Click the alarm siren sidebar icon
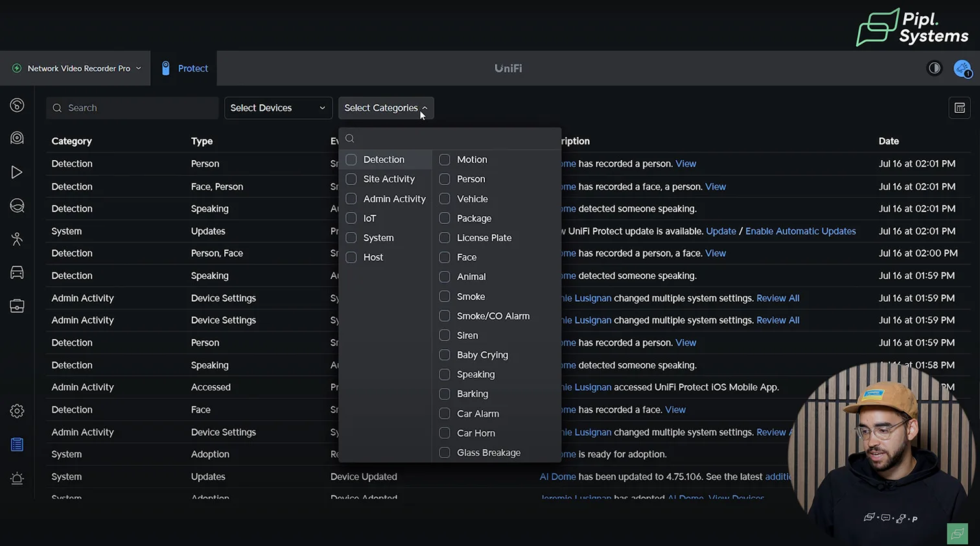 point(17,479)
